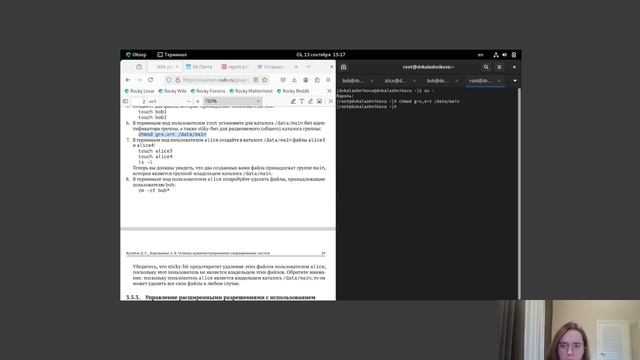
Task: Open the power icon in system tray
Action: (x=514, y=55)
